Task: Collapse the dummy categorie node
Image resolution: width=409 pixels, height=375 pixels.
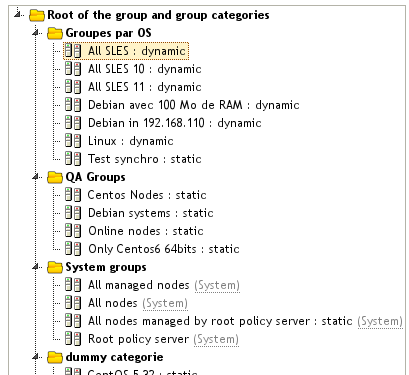Action: point(36,356)
